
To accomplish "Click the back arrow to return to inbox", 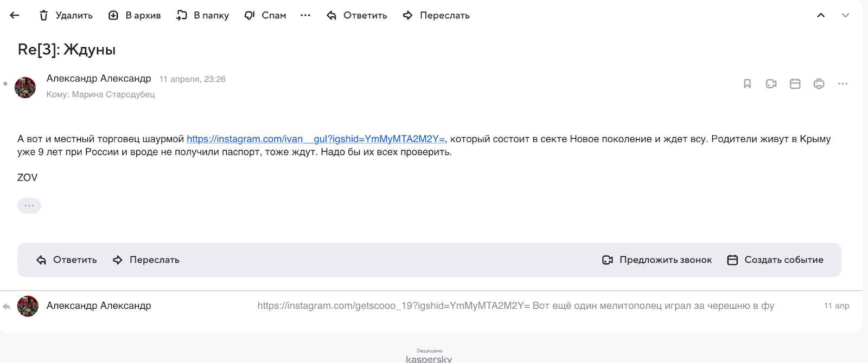I will pyautogui.click(x=15, y=15).
